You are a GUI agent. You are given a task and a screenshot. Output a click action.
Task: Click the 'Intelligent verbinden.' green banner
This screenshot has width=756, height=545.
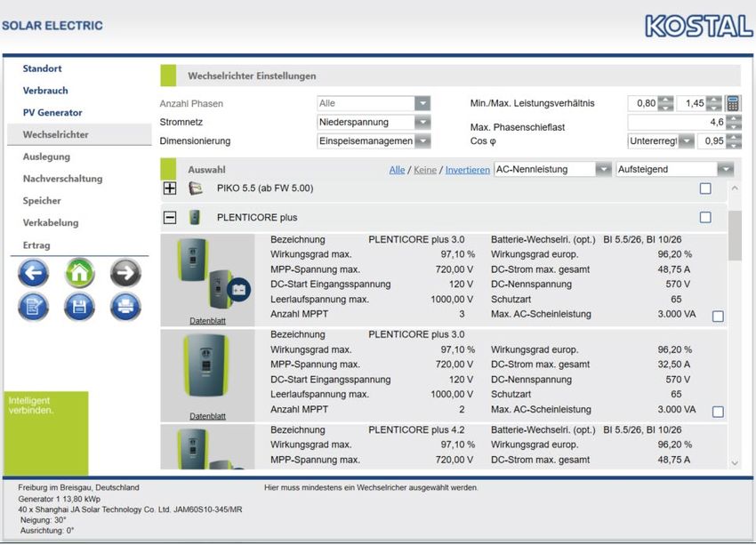(45, 433)
